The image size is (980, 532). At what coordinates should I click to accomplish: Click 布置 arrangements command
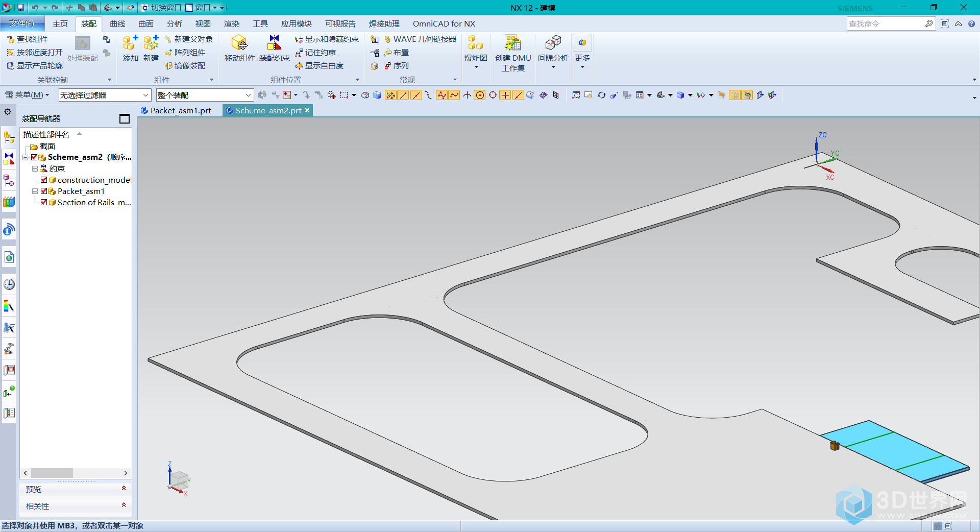(396, 52)
